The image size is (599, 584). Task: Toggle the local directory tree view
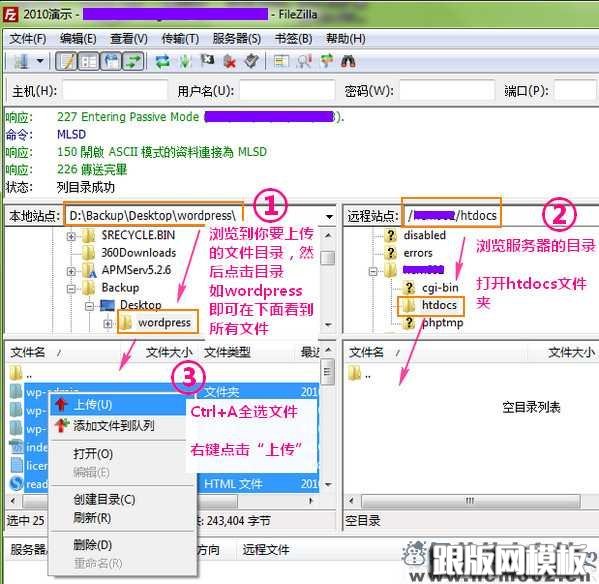point(88,61)
